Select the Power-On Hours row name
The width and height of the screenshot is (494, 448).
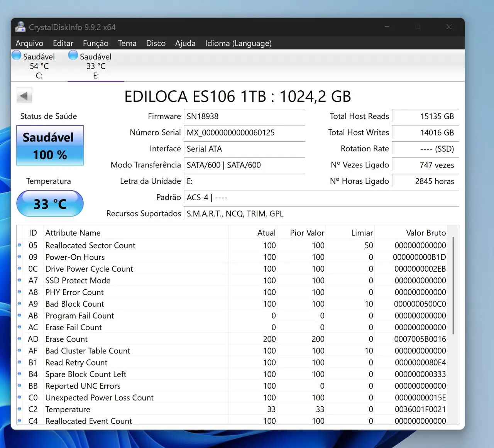pyautogui.click(x=75, y=257)
